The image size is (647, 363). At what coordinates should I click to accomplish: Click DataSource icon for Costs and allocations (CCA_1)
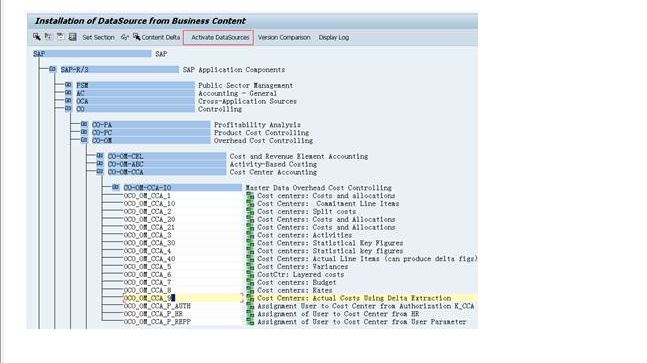click(x=250, y=196)
